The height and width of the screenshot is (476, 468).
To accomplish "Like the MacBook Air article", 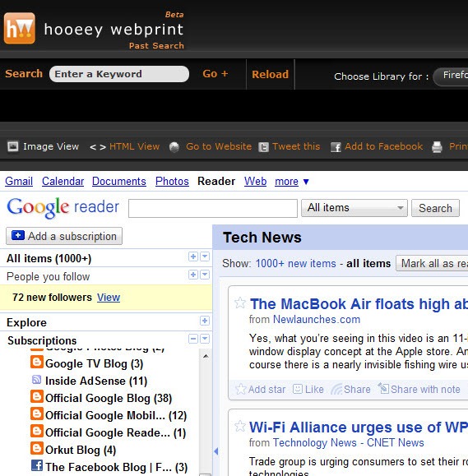I will [x=308, y=390].
